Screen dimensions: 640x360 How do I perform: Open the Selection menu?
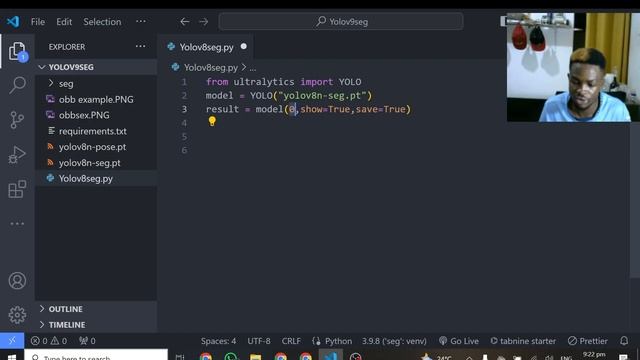pos(102,22)
